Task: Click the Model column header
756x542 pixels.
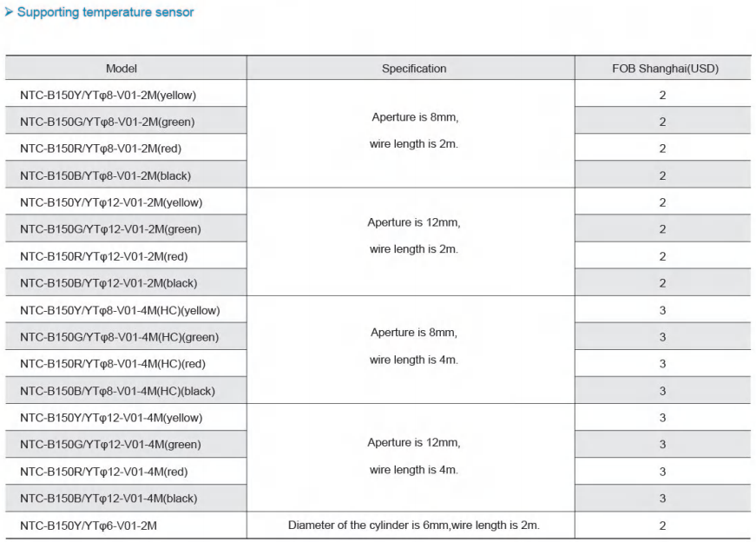Action: tap(122, 69)
